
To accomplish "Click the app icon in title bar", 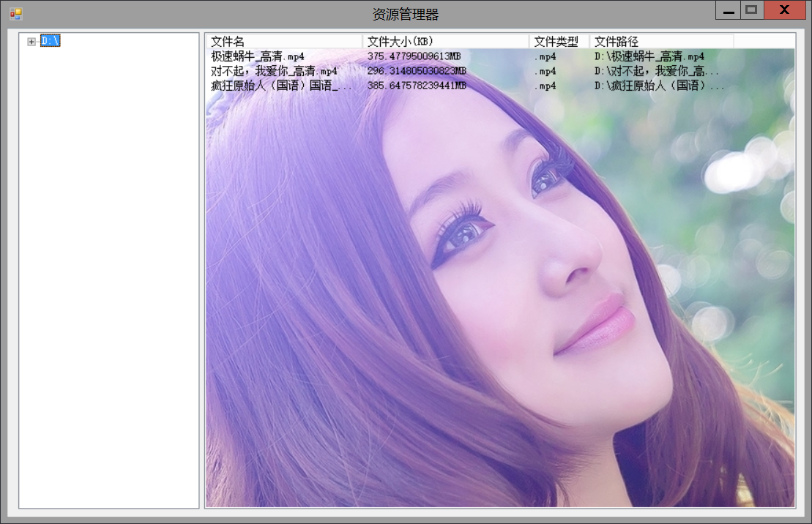I will tap(15, 14).
